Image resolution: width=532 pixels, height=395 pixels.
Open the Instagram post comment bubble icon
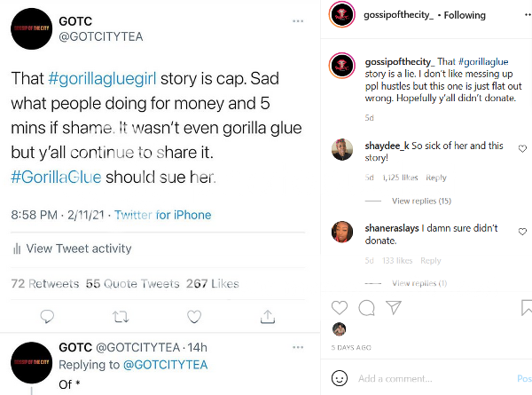click(x=366, y=308)
